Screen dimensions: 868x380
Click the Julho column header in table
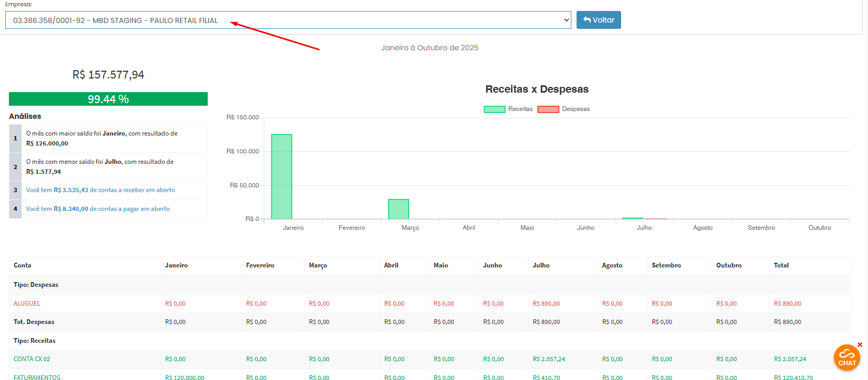pyautogui.click(x=541, y=265)
